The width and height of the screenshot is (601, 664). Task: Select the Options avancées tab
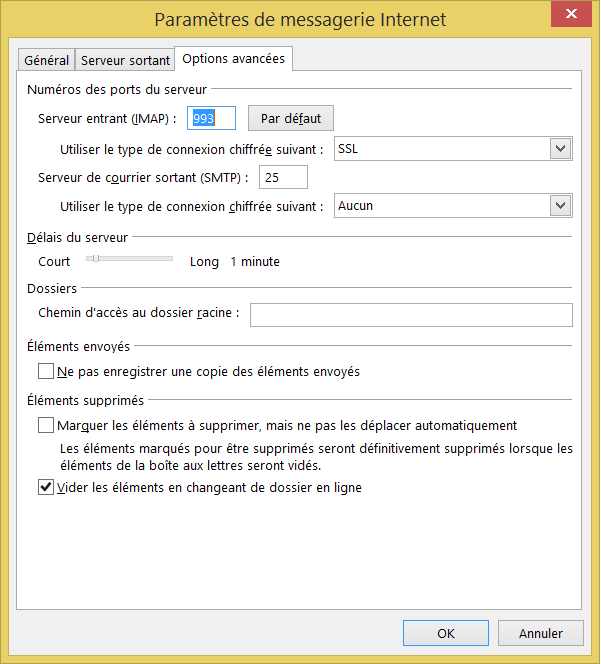233,59
